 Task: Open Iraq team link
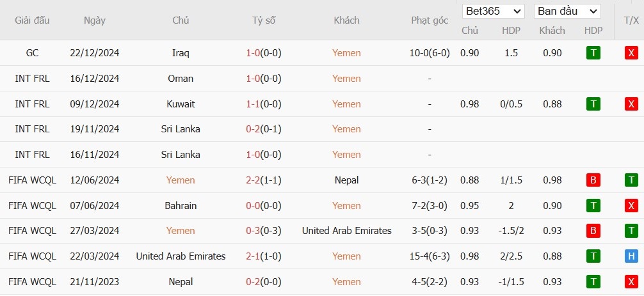pyautogui.click(x=181, y=53)
